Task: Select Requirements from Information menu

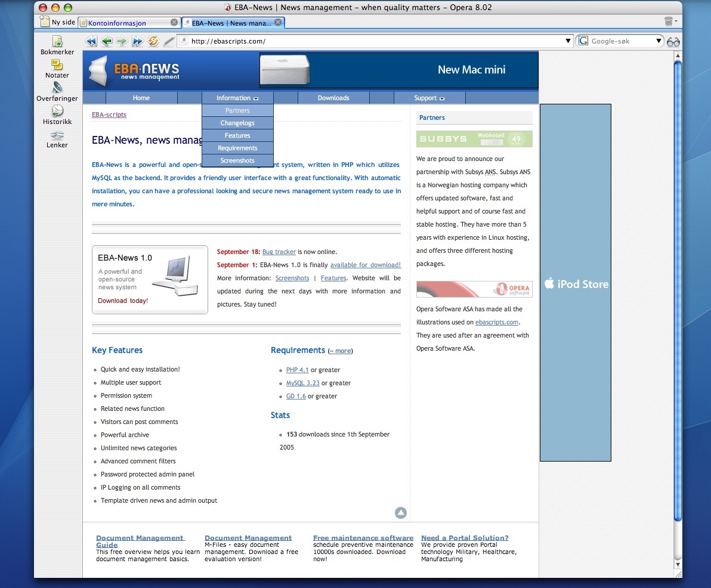Action: (x=237, y=148)
